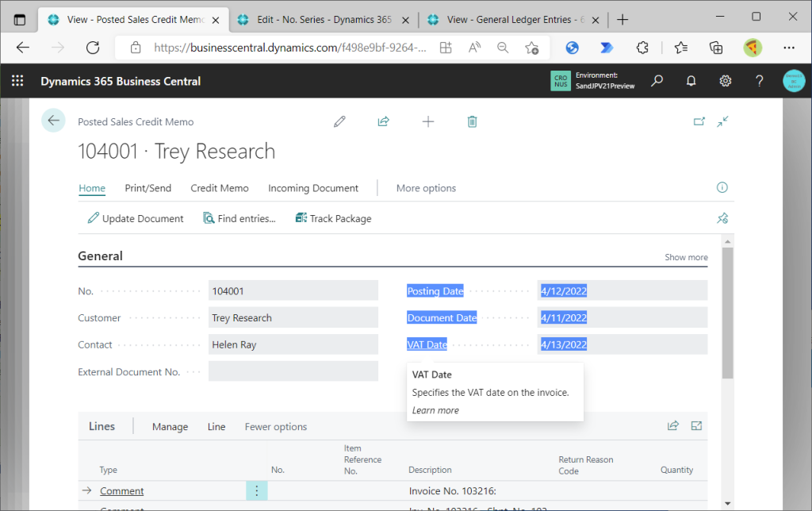Share the Lines section
The width and height of the screenshot is (812, 511).
coord(672,426)
